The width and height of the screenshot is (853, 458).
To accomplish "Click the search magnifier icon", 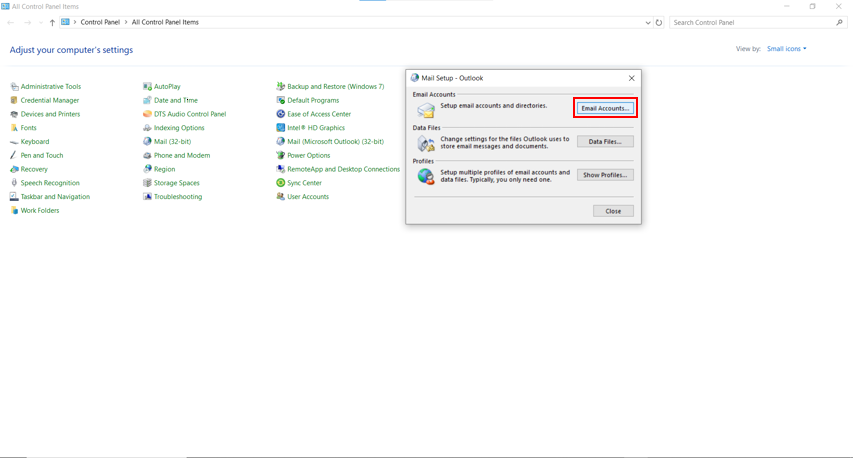I will coord(839,22).
